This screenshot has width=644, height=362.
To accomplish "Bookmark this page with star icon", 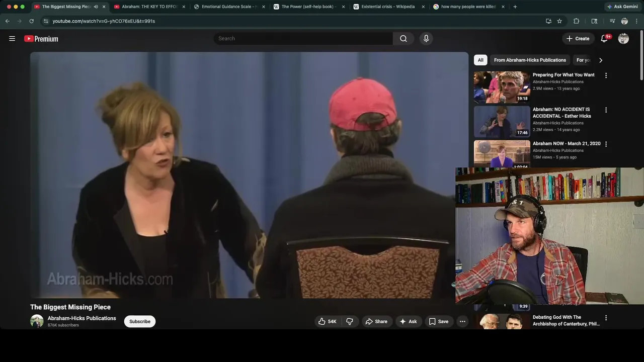I will coord(559,21).
